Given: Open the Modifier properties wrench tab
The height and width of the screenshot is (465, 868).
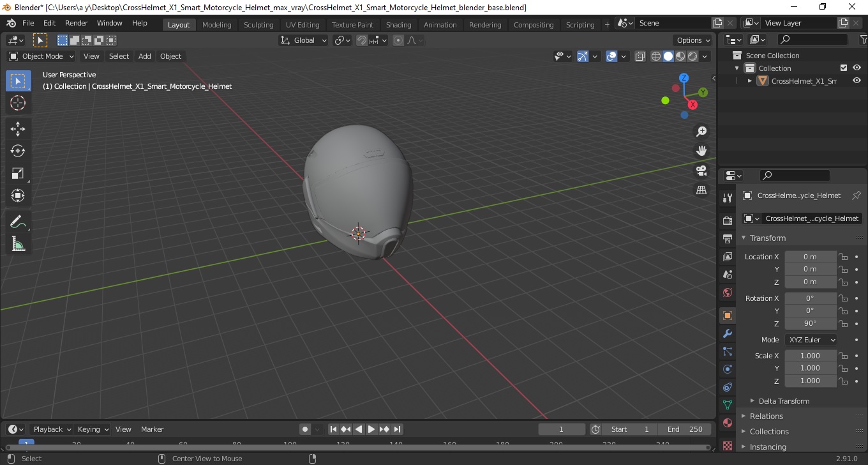Looking at the screenshot, I should tap(727, 333).
